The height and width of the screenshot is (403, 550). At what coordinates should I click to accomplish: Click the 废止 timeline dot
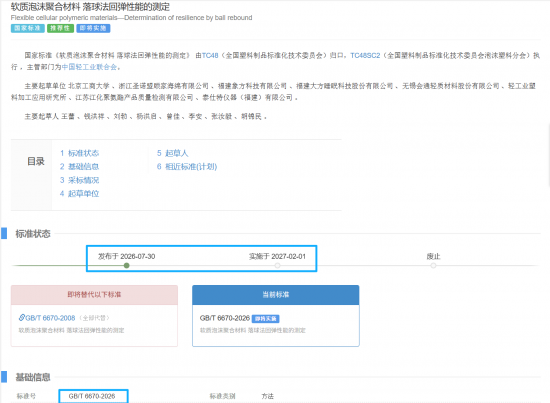434,266
